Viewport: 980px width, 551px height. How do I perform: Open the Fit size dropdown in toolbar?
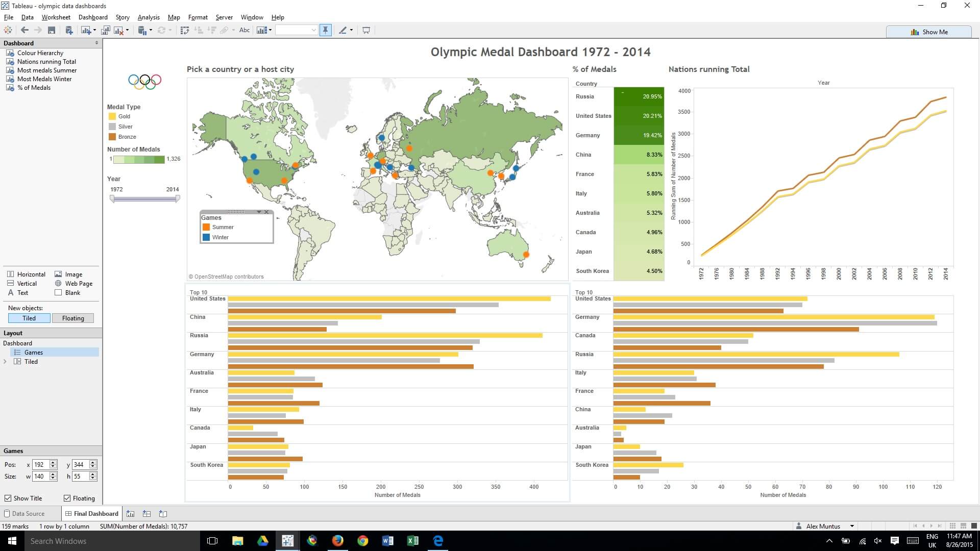[313, 31]
